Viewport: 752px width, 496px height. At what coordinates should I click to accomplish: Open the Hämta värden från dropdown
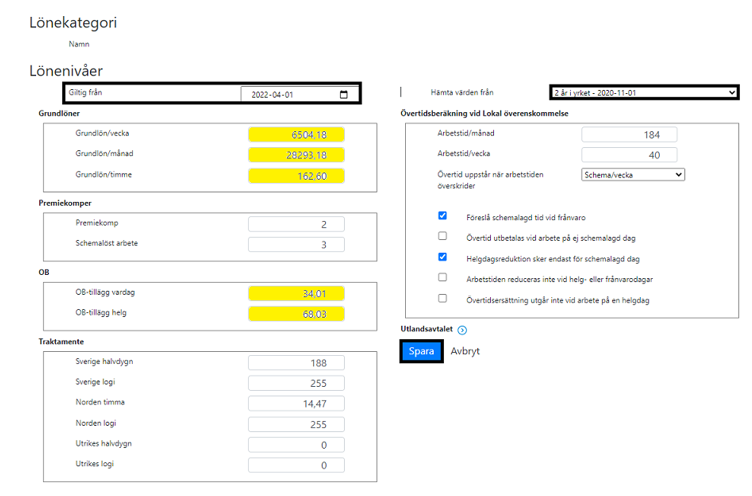pyautogui.click(x=644, y=93)
